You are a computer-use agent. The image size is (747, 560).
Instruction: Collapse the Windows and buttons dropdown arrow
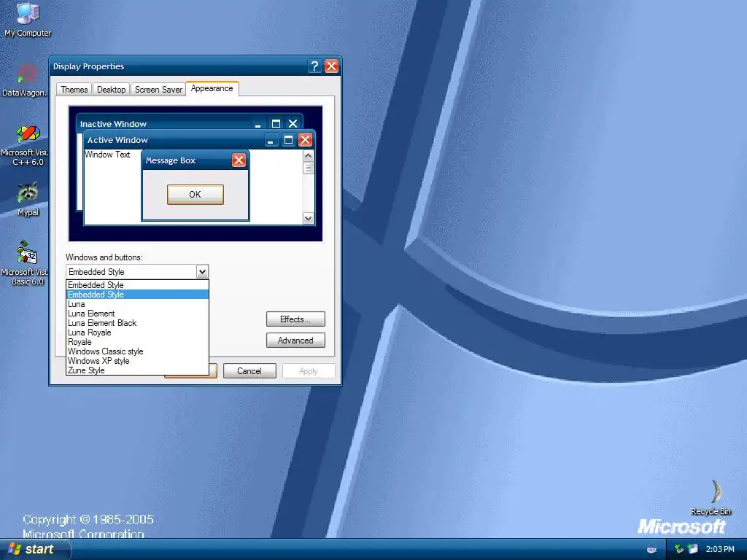[x=203, y=272]
